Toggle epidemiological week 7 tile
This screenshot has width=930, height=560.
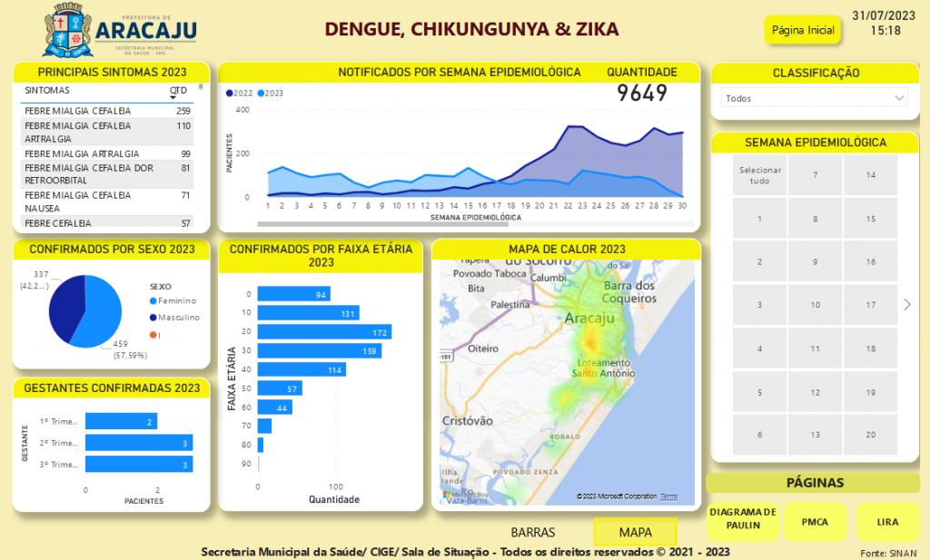815,175
